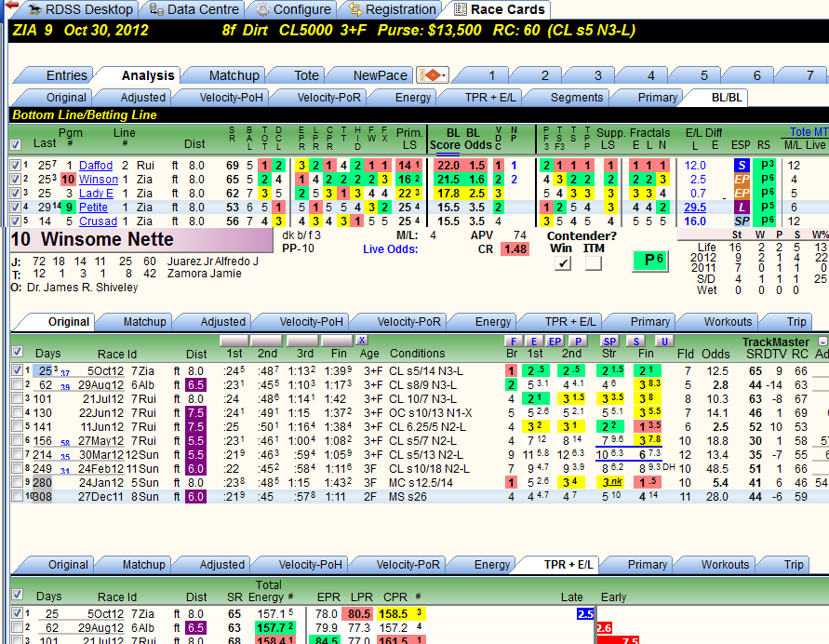The width and height of the screenshot is (829, 644).
Task: Open the Lady E horse link
Action: tap(96, 194)
